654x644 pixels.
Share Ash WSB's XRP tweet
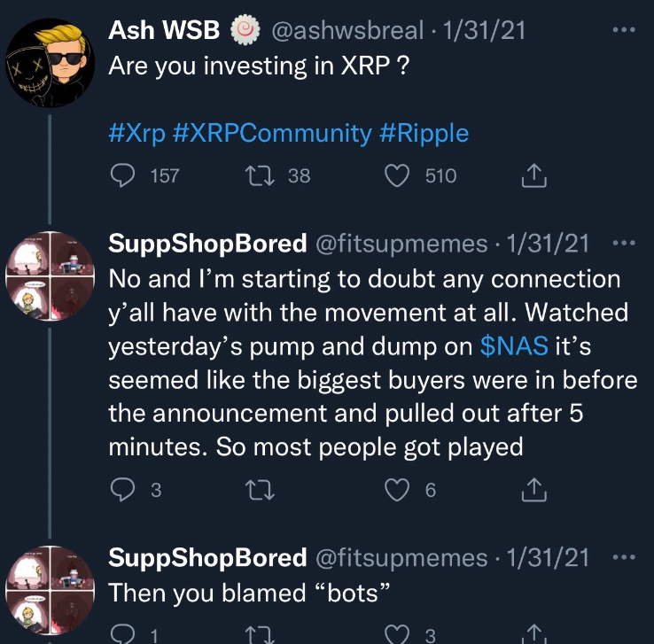pyautogui.click(x=534, y=177)
